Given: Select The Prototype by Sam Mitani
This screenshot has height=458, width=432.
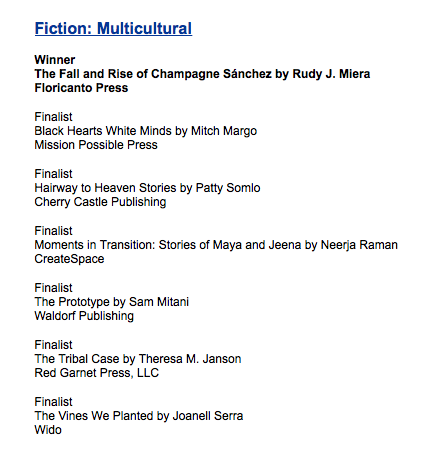Looking at the screenshot, I should [112, 302].
